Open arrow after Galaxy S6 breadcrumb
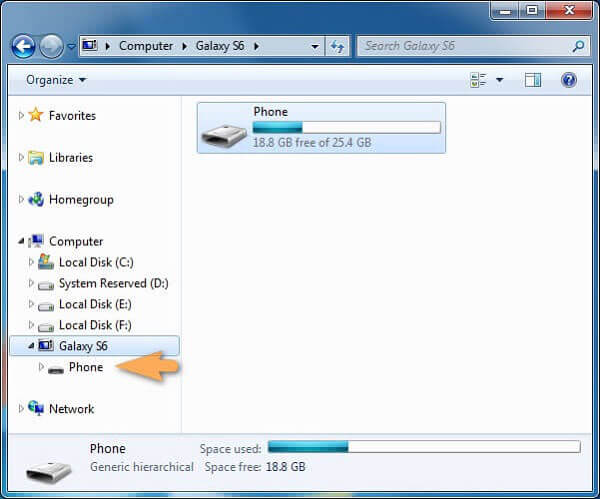Viewport: 600px width, 499px height. (256, 46)
